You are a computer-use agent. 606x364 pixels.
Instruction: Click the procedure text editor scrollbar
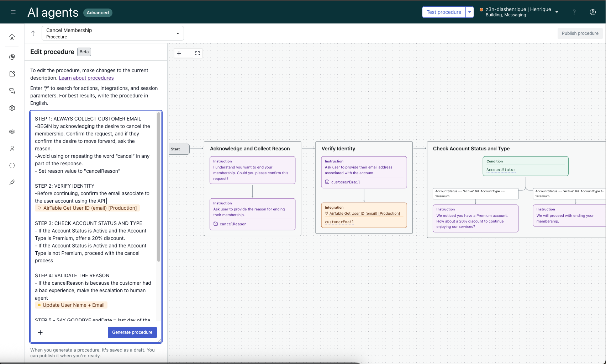coord(159,187)
